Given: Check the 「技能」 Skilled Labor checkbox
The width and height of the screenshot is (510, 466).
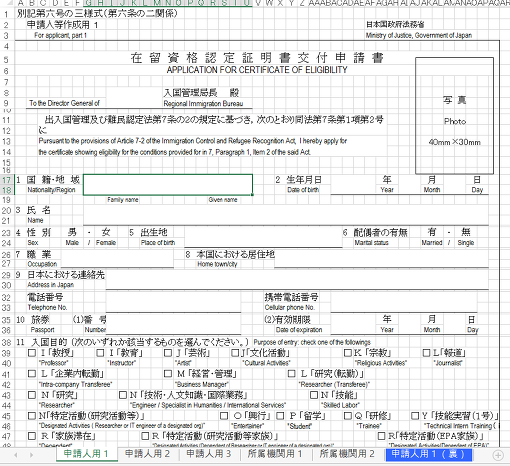Looking at the screenshot, I should [314, 395].
